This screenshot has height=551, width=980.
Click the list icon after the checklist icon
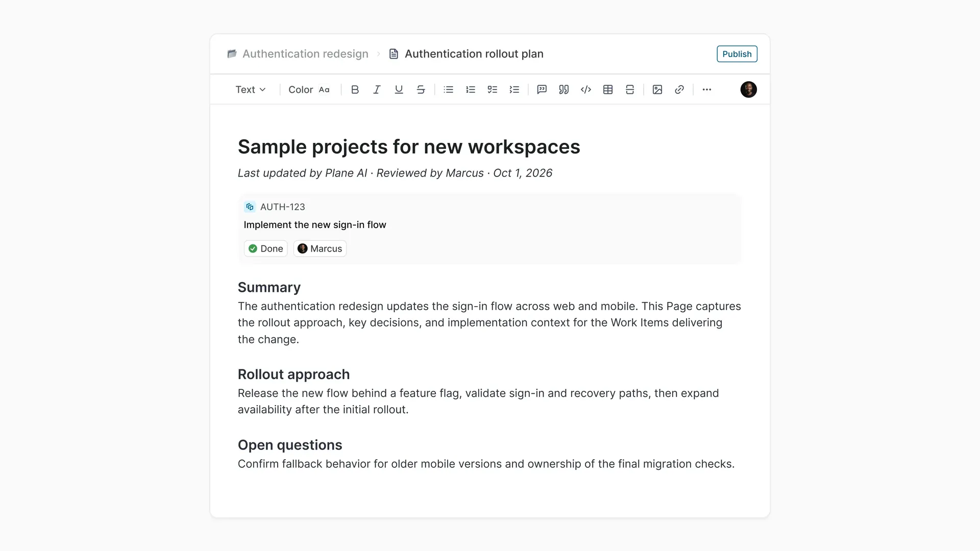[514, 90]
